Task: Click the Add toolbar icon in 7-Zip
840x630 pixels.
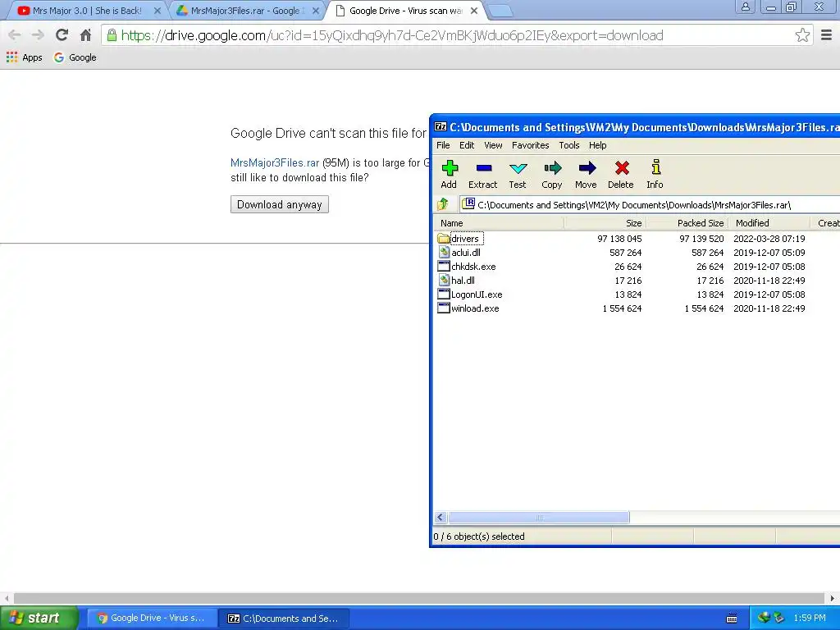Action: [x=449, y=168]
